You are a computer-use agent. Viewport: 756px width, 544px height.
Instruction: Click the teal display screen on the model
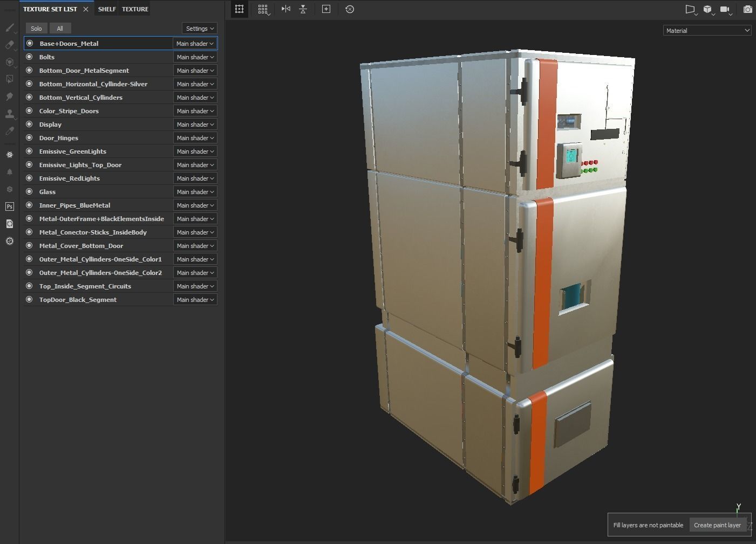coord(571,156)
